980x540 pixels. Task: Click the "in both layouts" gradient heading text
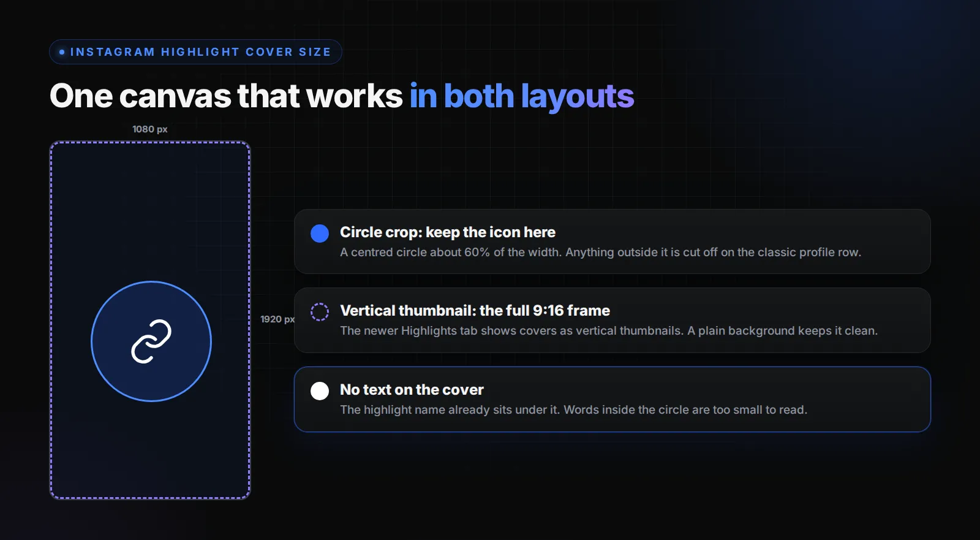(x=522, y=96)
